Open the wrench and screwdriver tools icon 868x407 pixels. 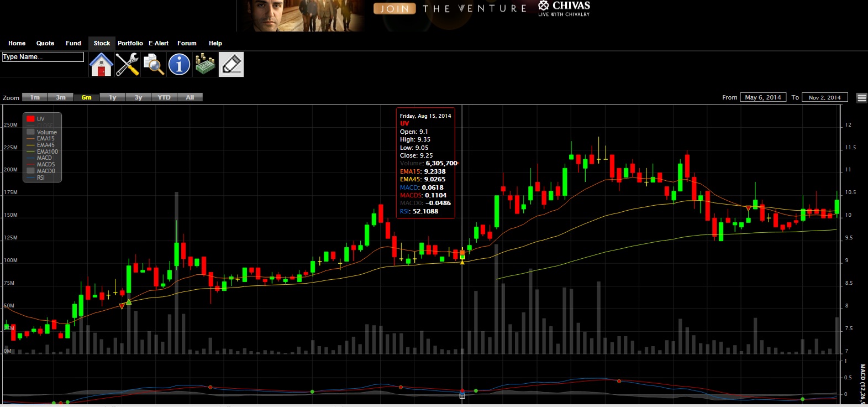127,65
